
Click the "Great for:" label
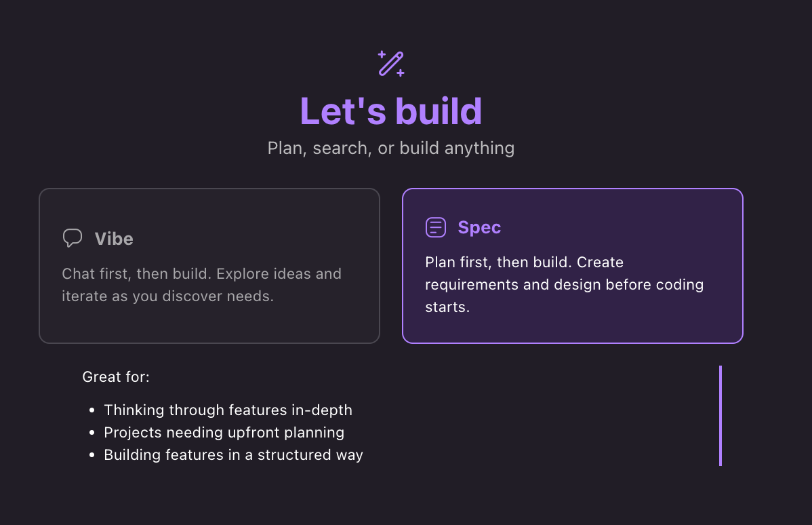tap(116, 376)
